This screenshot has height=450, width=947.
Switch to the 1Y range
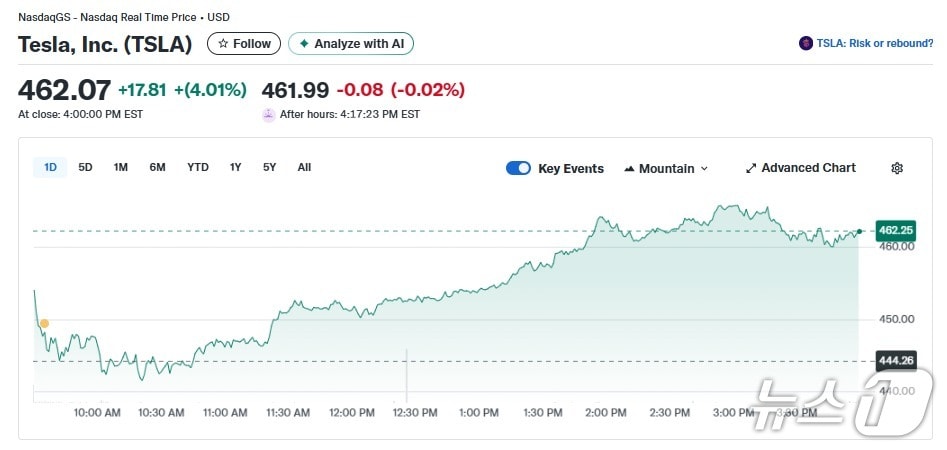235,167
